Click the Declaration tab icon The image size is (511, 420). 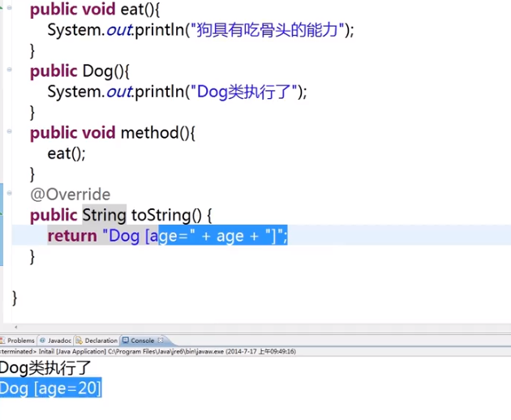(79, 341)
